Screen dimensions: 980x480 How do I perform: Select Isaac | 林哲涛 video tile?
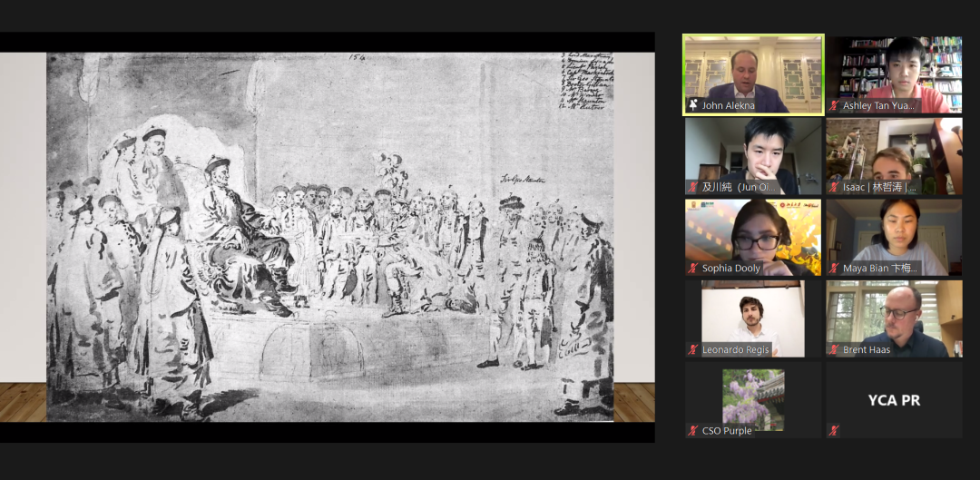click(895, 156)
